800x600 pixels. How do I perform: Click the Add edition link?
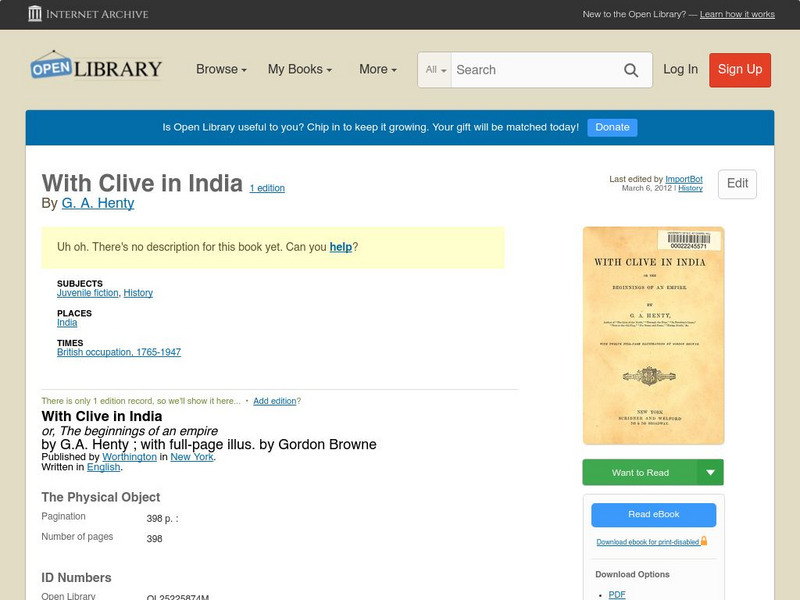pyautogui.click(x=274, y=401)
